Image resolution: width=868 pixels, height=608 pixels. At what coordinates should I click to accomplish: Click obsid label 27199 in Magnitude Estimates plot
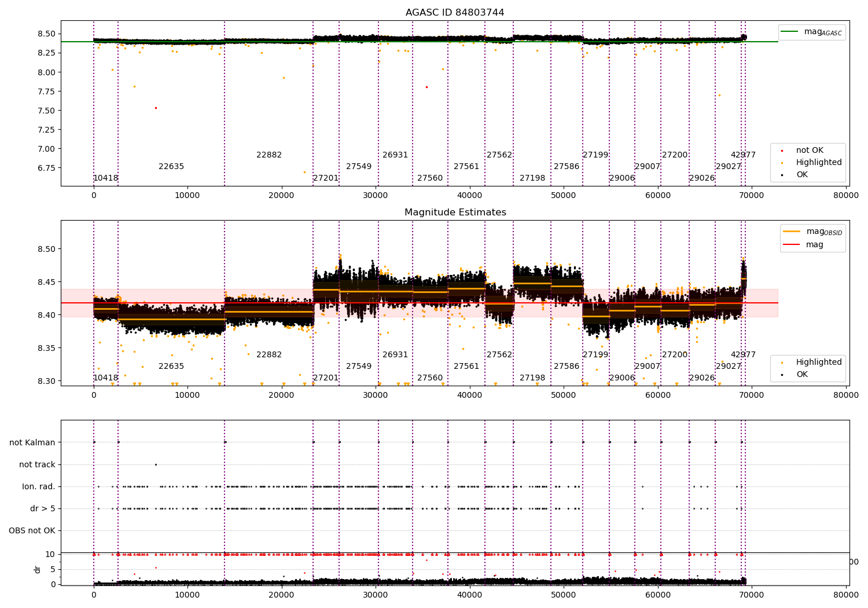click(x=595, y=355)
